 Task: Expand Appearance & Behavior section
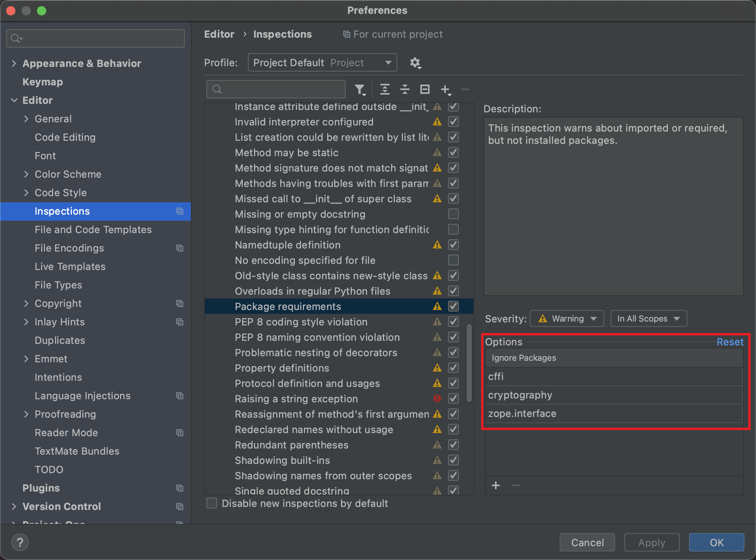tap(14, 63)
